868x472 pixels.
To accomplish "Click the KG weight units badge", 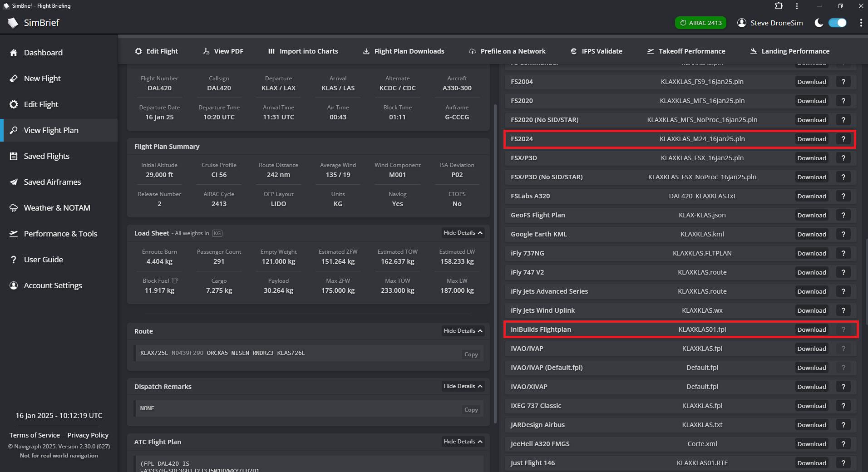I will 217,233.
